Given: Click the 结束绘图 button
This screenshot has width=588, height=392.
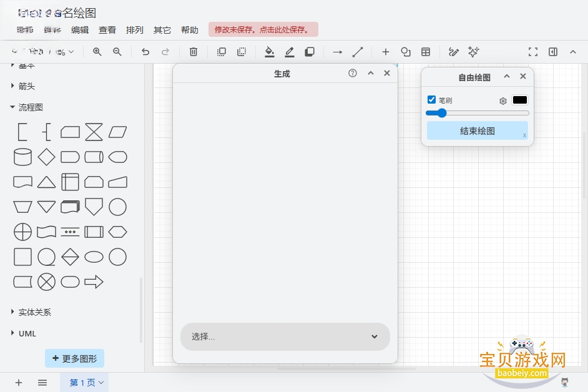Looking at the screenshot, I should tap(478, 131).
